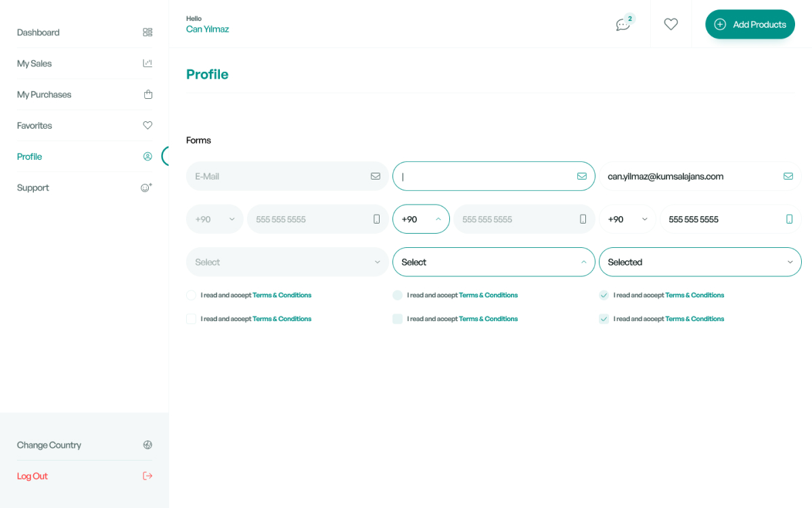Open Terms & Conditions link, left square checkbox
This screenshot has height=508, width=812.
[282, 318]
